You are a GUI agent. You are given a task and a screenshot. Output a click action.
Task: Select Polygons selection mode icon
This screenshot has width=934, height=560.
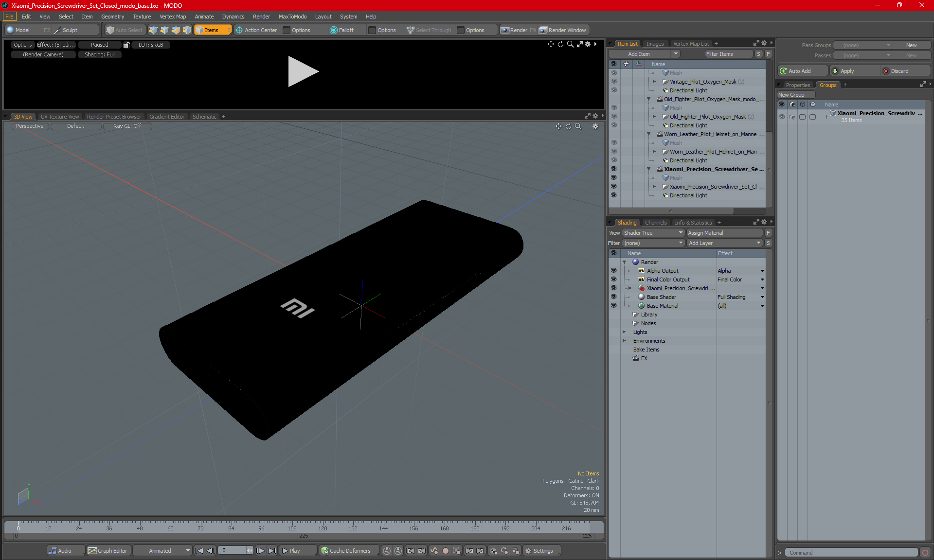coord(176,30)
